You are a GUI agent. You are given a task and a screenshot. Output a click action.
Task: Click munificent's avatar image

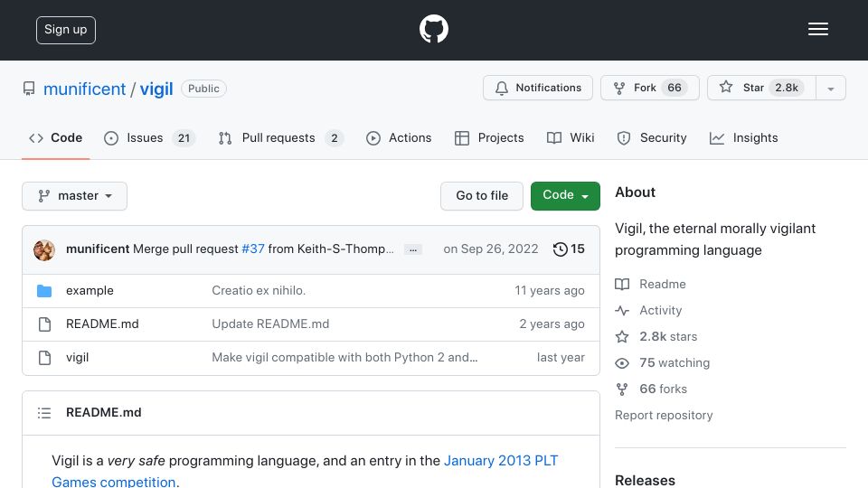(44, 249)
